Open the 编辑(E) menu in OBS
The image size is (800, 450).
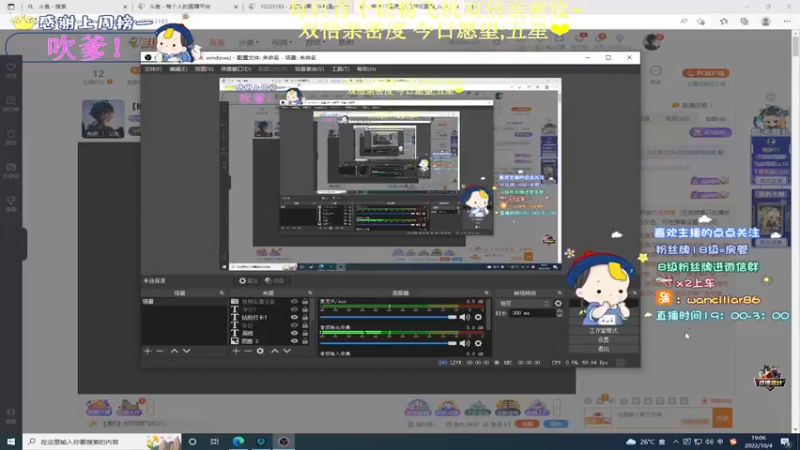point(178,69)
